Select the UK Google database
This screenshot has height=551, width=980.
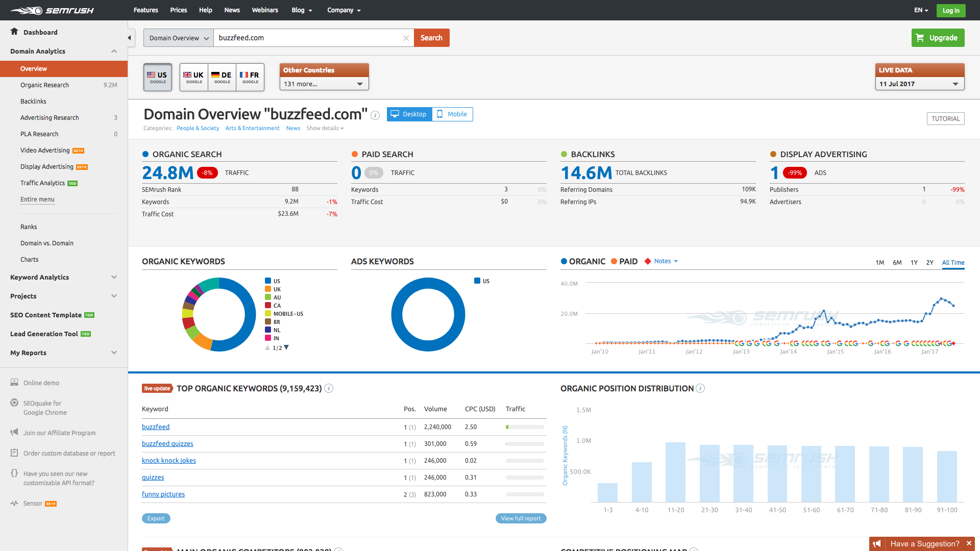tap(193, 77)
